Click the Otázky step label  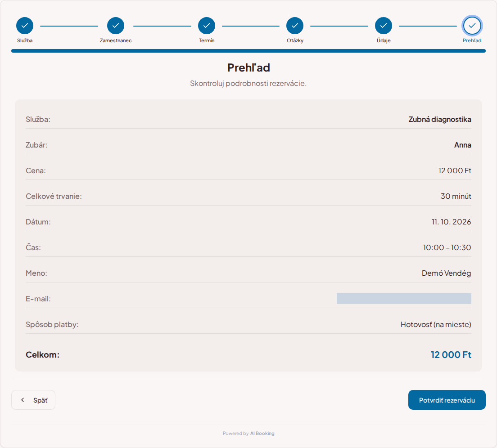[x=295, y=40]
